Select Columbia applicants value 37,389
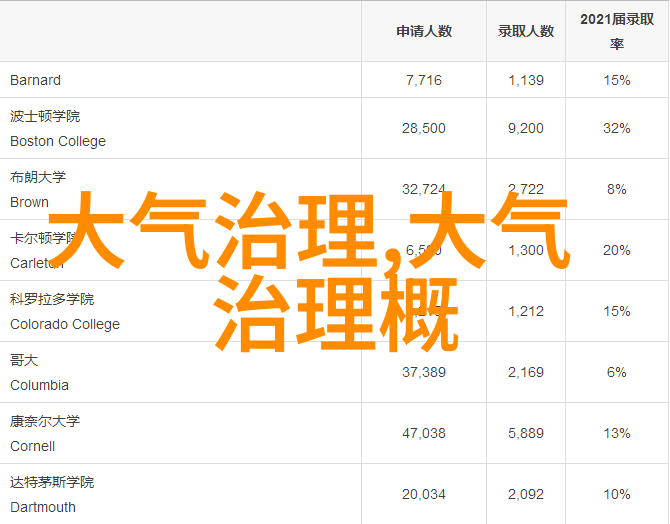The width and height of the screenshot is (670, 524). (424, 373)
